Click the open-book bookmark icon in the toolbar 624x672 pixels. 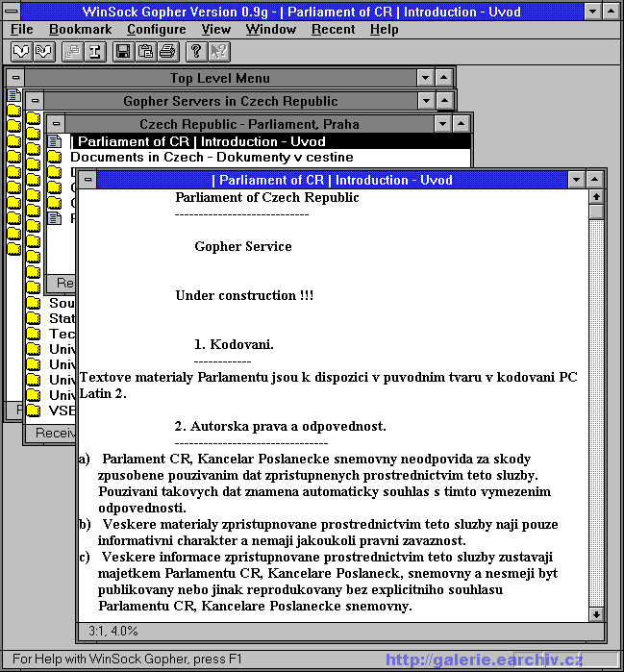[x=21, y=52]
